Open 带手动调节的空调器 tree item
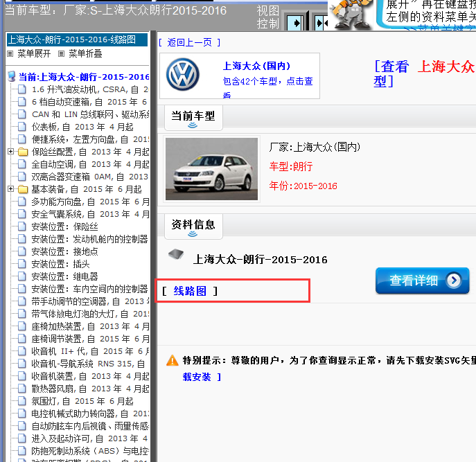 pyautogui.click(x=90, y=301)
